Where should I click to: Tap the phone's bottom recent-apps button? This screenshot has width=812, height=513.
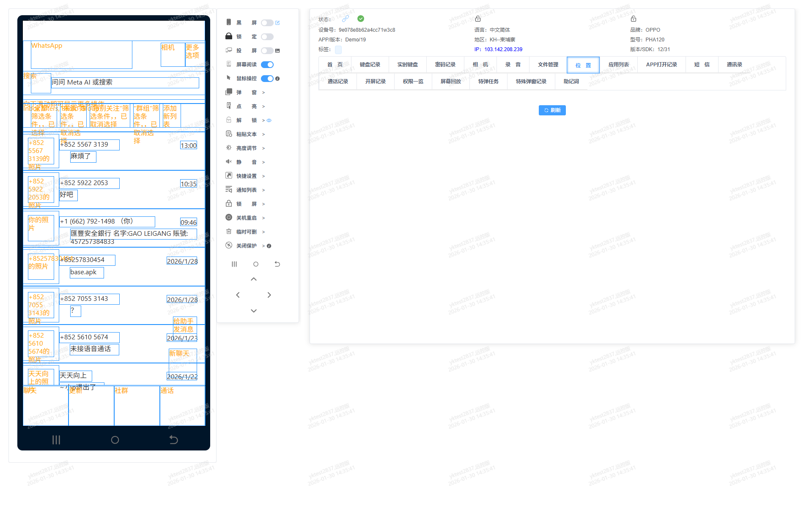point(56,440)
